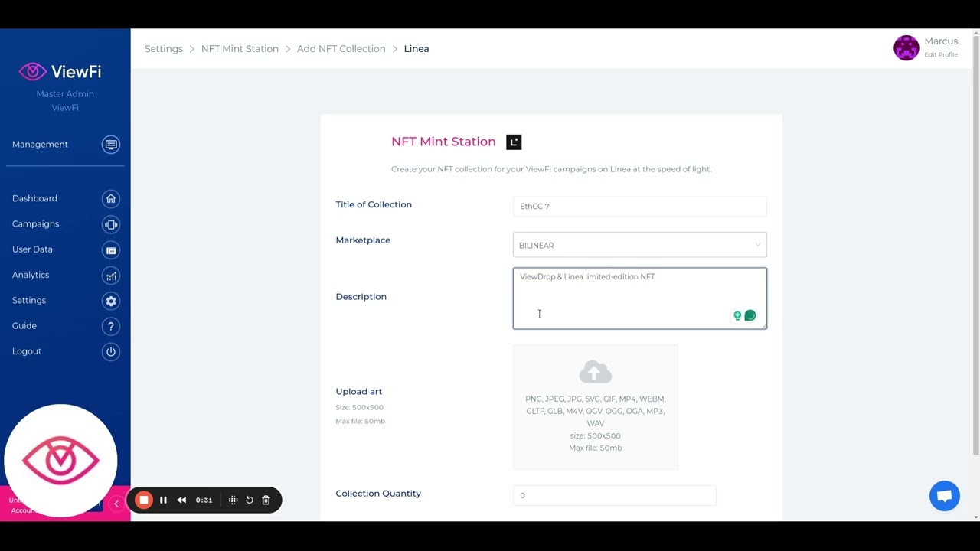Click the Marketplace label

363,240
